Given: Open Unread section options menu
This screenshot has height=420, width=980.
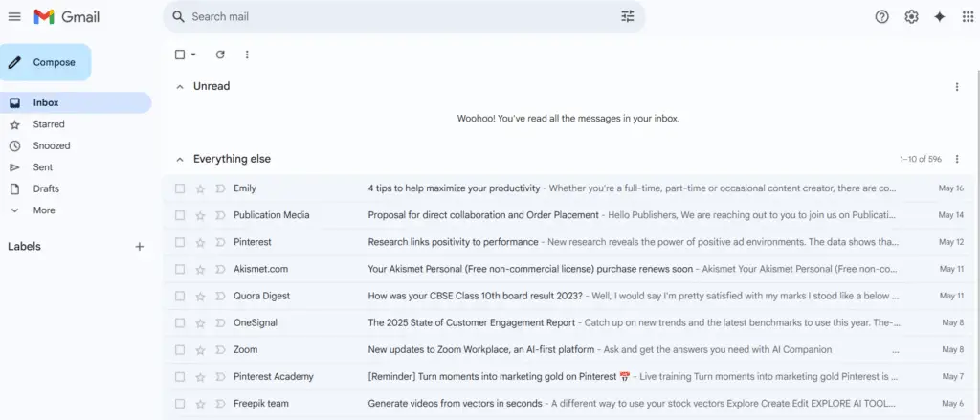Looking at the screenshot, I should coord(956,87).
